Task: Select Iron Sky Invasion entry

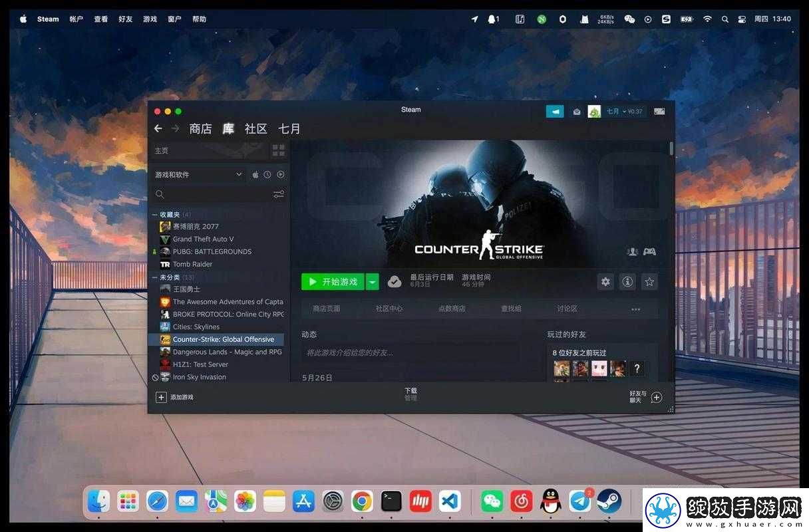Action: (199, 377)
